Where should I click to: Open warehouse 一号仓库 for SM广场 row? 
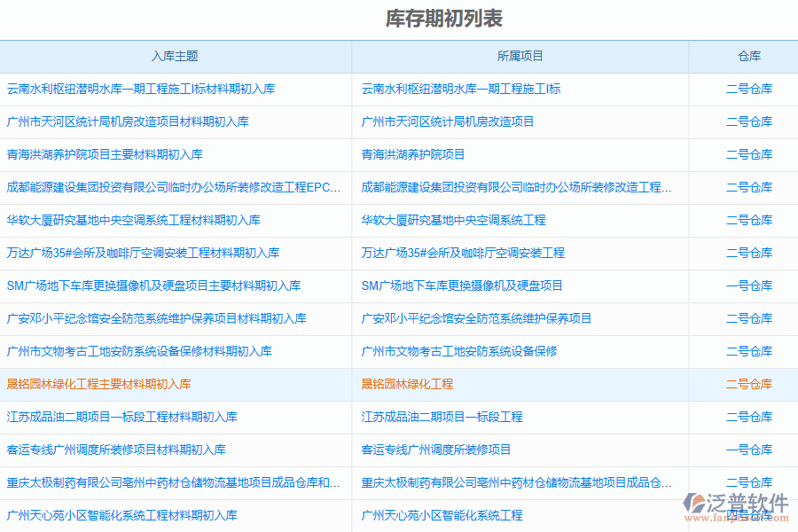749,286
